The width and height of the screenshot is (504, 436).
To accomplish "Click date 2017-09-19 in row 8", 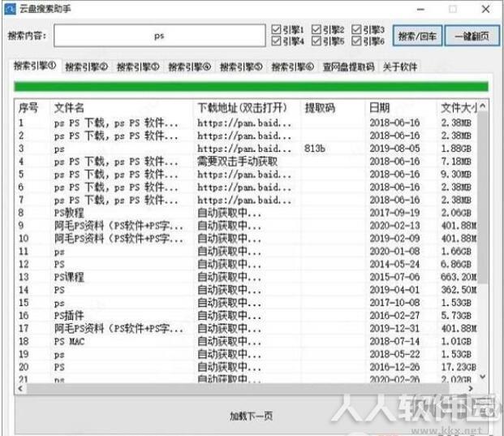I will pos(394,213).
